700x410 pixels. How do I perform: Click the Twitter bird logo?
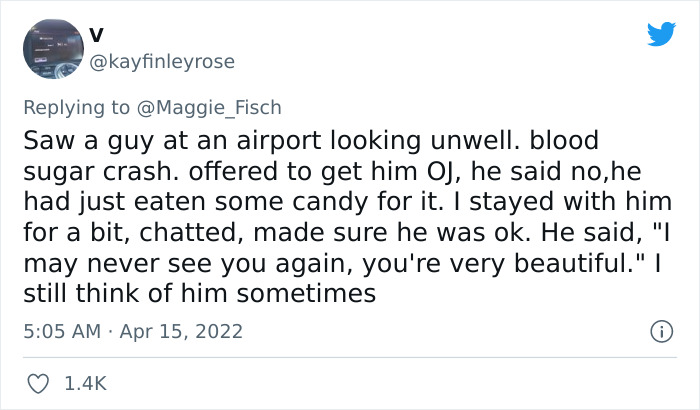pyautogui.click(x=661, y=34)
